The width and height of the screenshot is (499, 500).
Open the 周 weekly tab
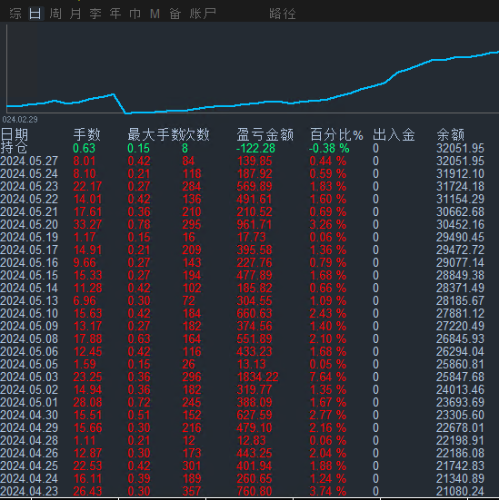(55, 14)
